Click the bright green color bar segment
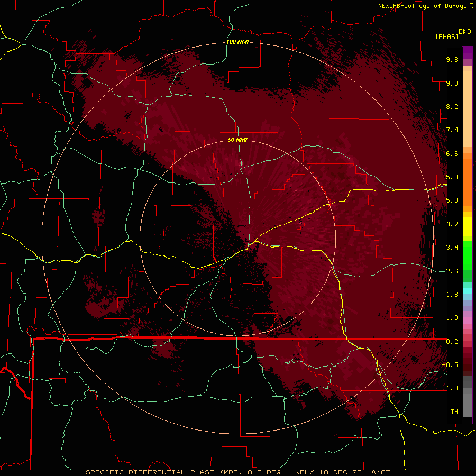476x476 pixels. tap(467, 255)
